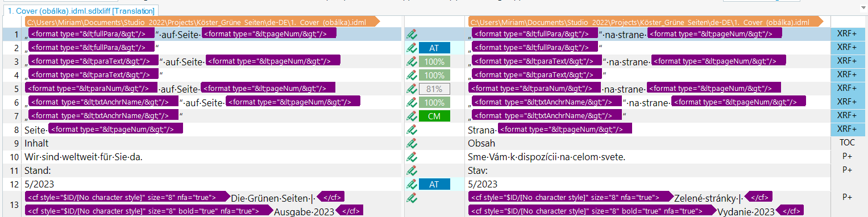This screenshot has width=868, height=217.
Task: Click the AT match badge in segment 2
Action: [x=434, y=48]
